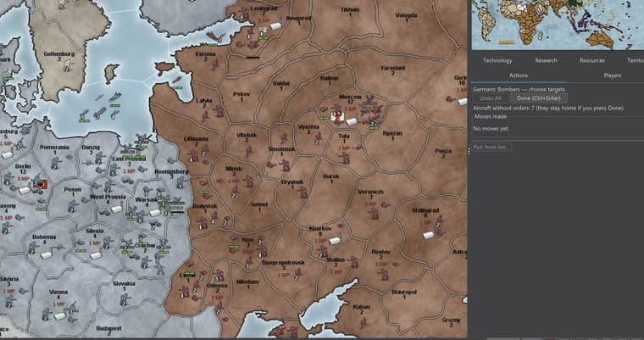Viewport: 644px width, 340px height.
Task: Select the factory icon in Vienna
Action: [60, 316]
